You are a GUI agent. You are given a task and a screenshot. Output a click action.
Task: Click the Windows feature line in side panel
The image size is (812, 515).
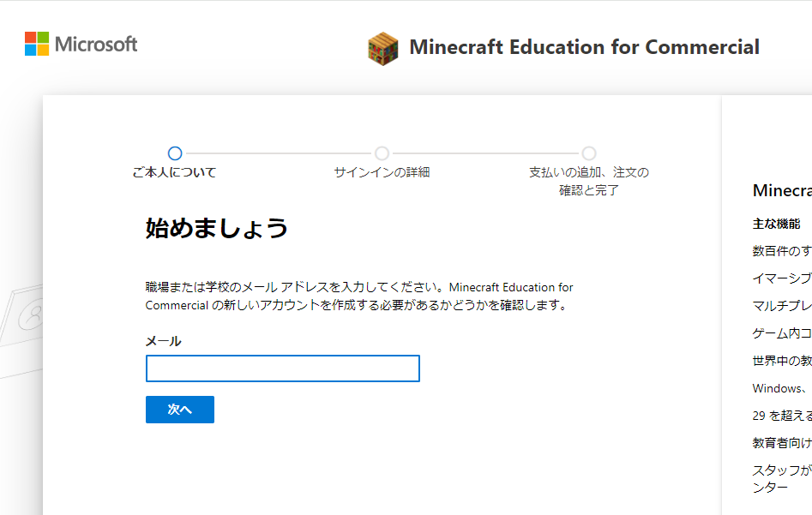click(x=782, y=388)
